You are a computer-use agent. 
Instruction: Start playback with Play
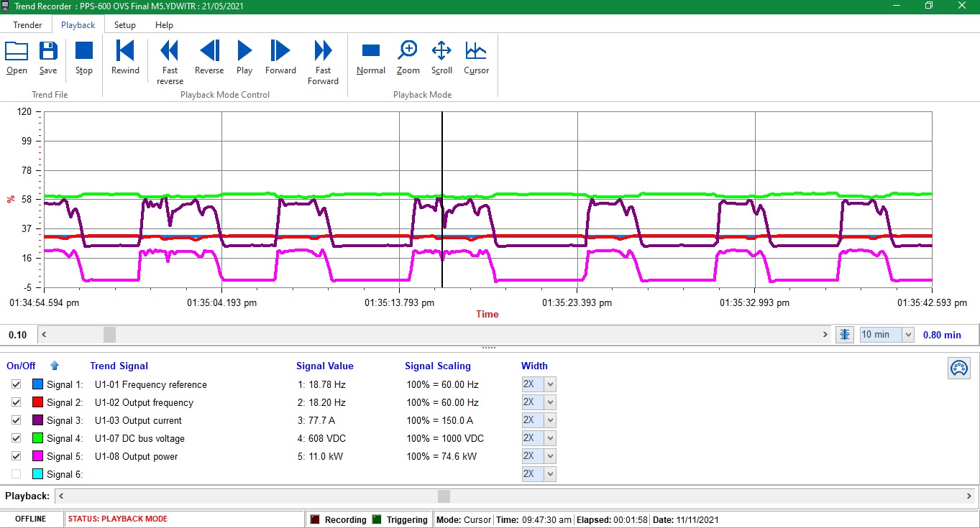point(244,58)
